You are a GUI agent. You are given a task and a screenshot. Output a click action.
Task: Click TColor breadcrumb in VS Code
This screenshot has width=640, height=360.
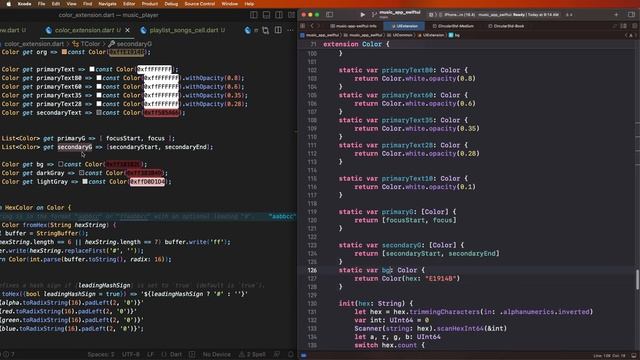pyautogui.click(x=86, y=44)
